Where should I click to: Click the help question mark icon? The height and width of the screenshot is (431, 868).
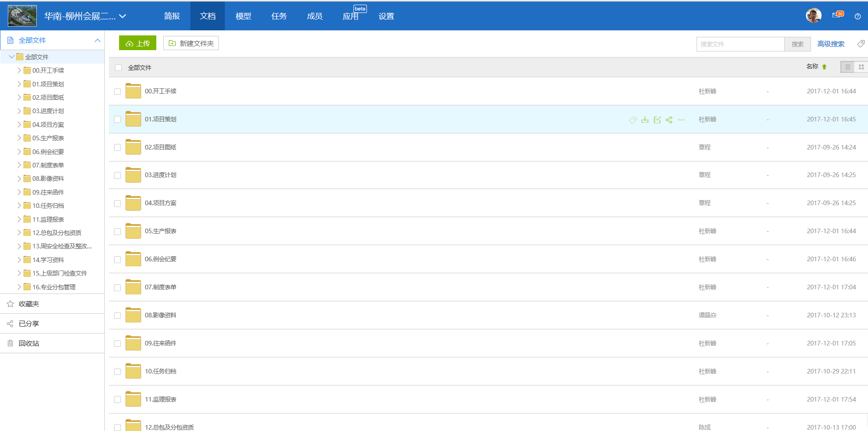click(x=857, y=17)
